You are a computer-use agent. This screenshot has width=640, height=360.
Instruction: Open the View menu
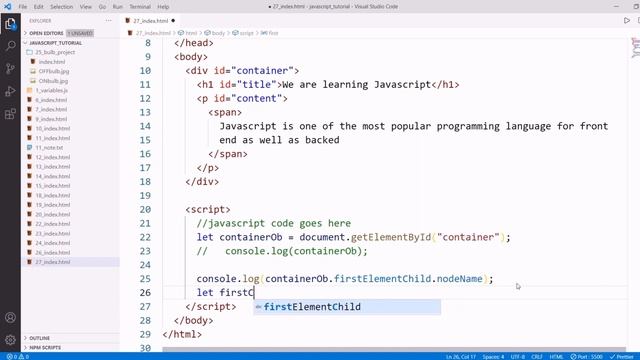coord(86,7)
